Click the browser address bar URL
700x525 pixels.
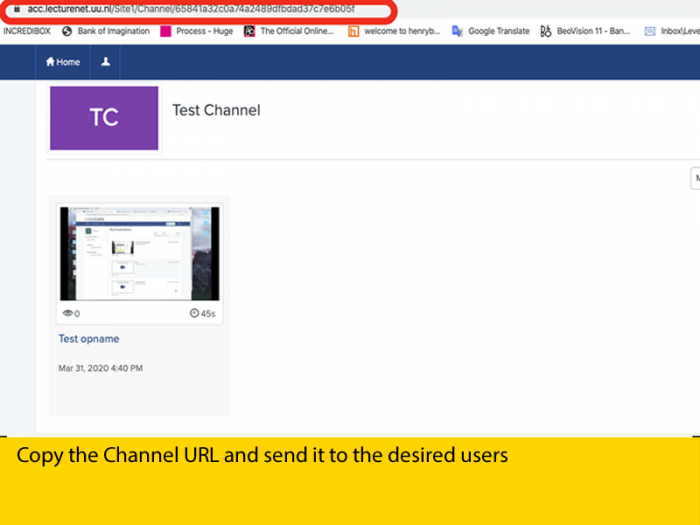click(x=191, y=9)
